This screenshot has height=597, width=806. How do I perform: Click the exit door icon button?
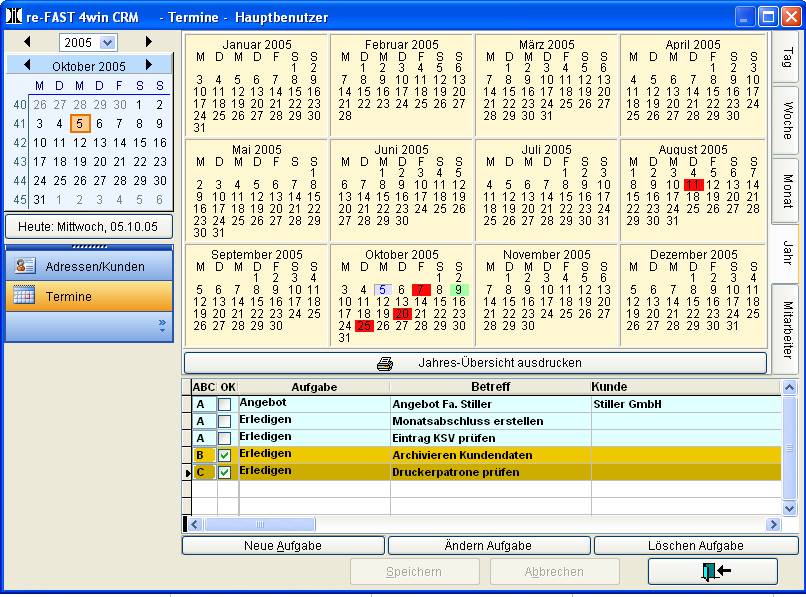[x=713, y=571]
